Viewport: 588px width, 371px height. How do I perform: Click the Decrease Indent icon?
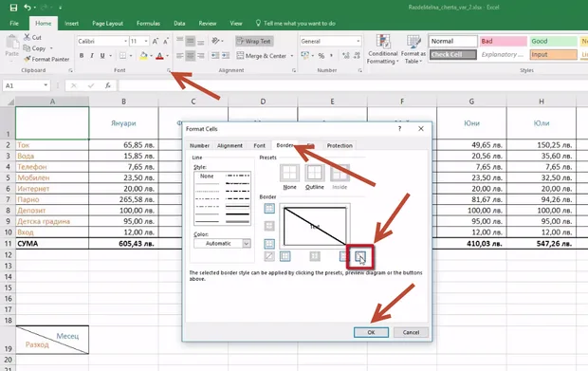click(215, 56)
